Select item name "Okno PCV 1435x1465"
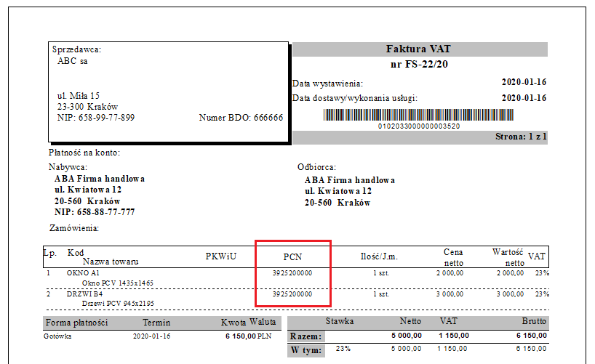The image size is (595, 364). click(x=118, y=283)
